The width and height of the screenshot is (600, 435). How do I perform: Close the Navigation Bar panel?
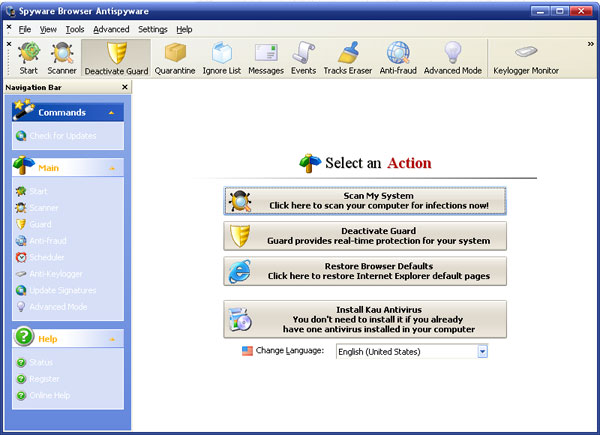pyautogui.click(x=125, y=87)
